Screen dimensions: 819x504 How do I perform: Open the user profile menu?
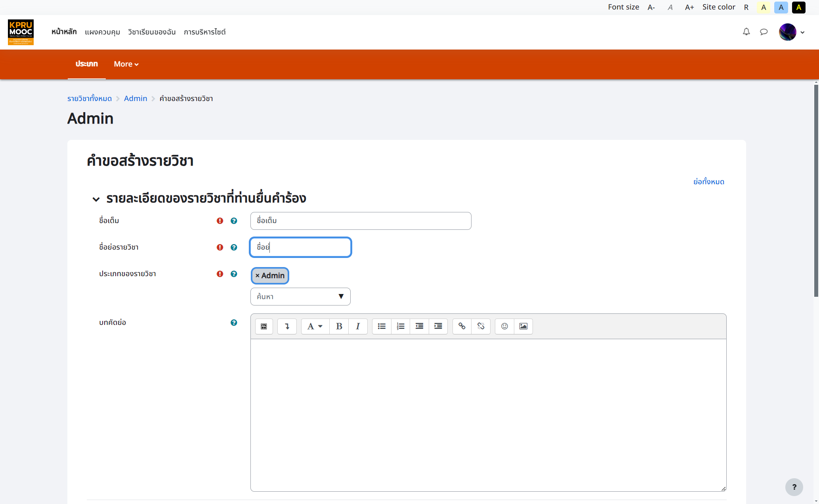tap(792, 32)
